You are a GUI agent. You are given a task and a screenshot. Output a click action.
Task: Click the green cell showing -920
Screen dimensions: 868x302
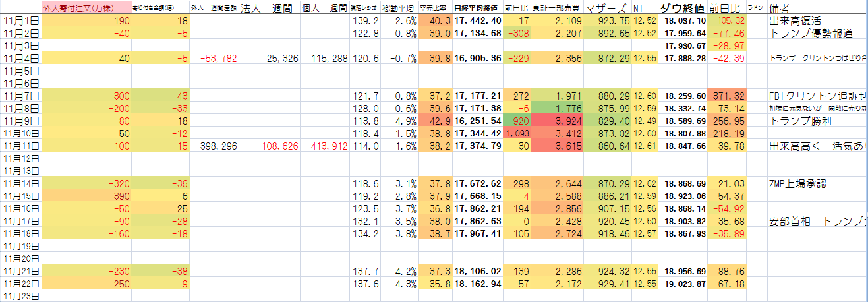pos(515,121)
